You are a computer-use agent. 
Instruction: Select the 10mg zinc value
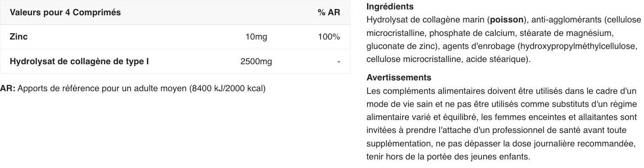coord(256,37)
